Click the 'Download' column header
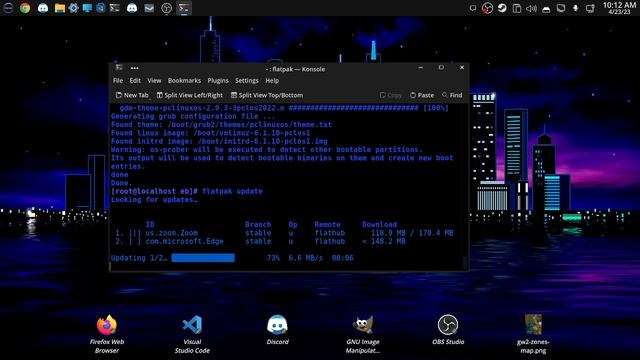The image size is (640, 360). (379, 224)
